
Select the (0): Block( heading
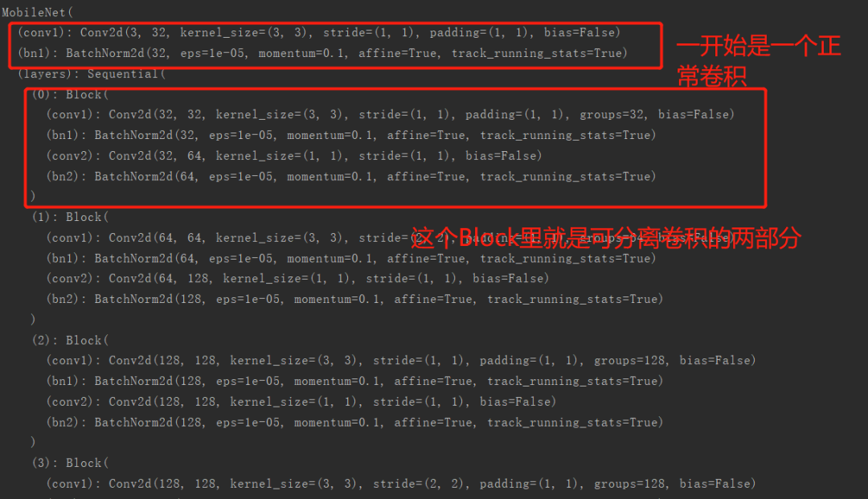point(70,95)
